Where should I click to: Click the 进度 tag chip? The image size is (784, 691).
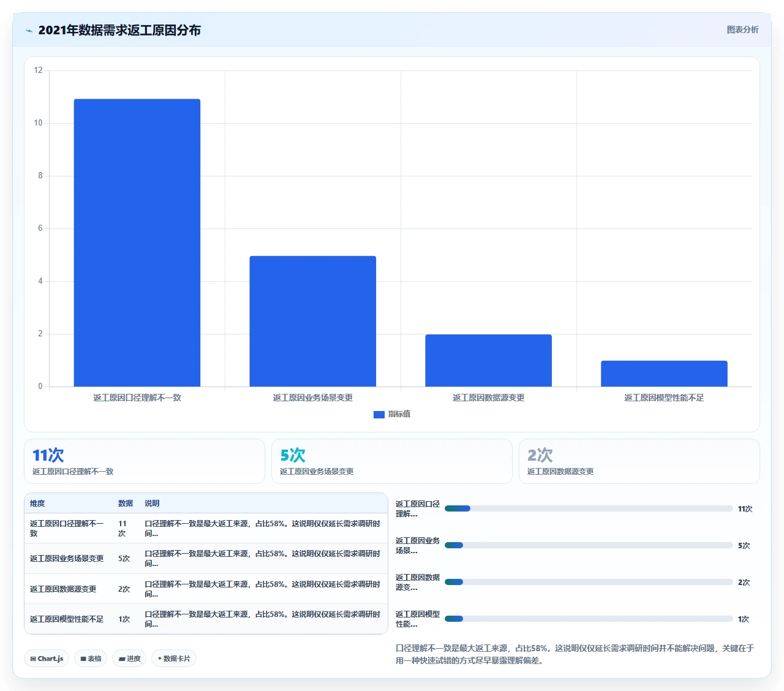[x=129, y=659]
